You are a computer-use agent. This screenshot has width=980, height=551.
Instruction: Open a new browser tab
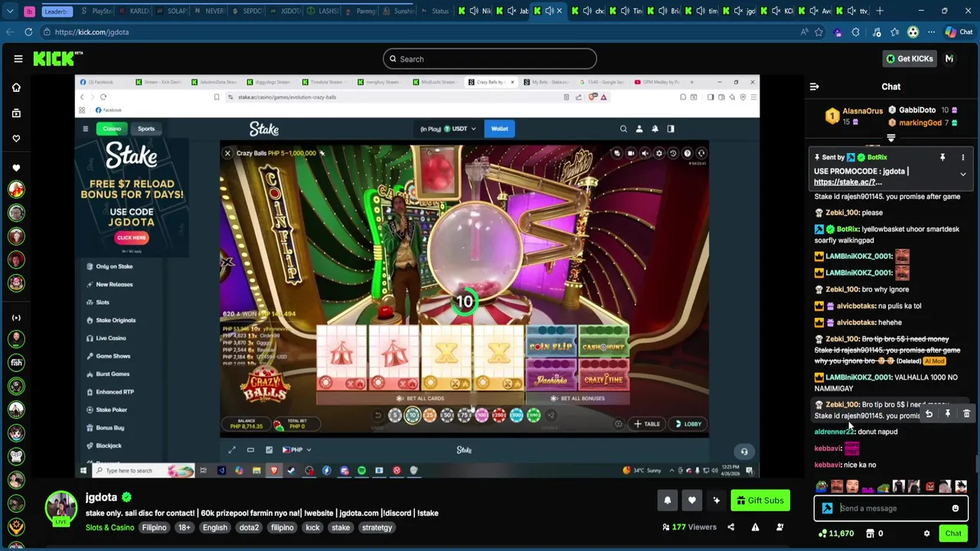click(880, 11)
